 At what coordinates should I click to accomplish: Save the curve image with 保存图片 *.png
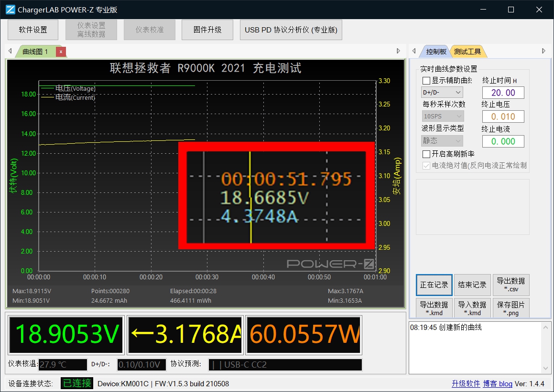pos(511,307)
